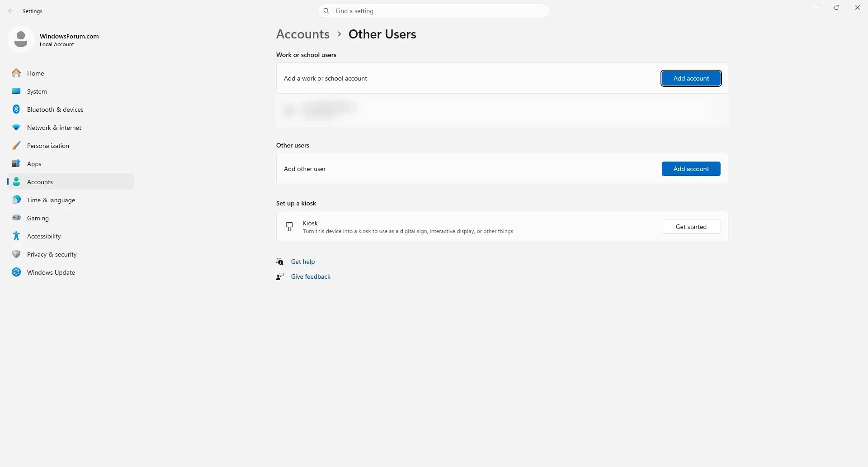The height and width of the screenshot is (467, 868).
Task: Click WindowsForum.com account name
Action: [69, 36]
